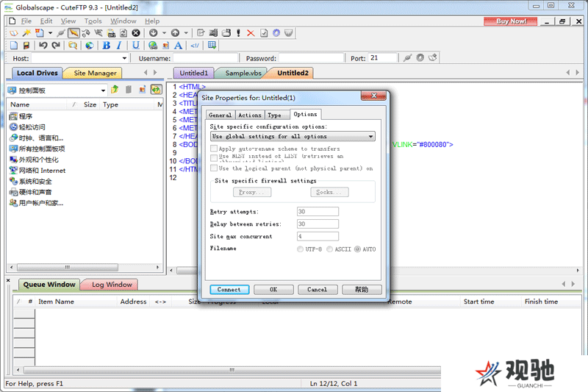Switch to the Site Manager tab

[x=95, y=73]
